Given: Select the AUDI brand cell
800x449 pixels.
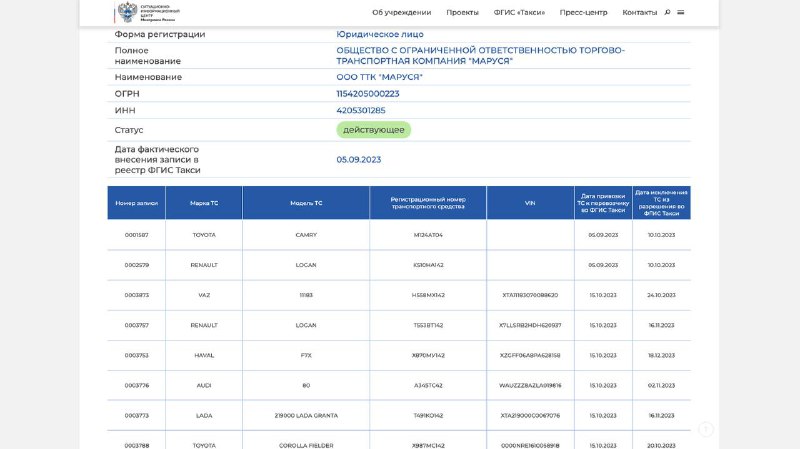Looking at the screenshot, I should click(x=204, y=385).
